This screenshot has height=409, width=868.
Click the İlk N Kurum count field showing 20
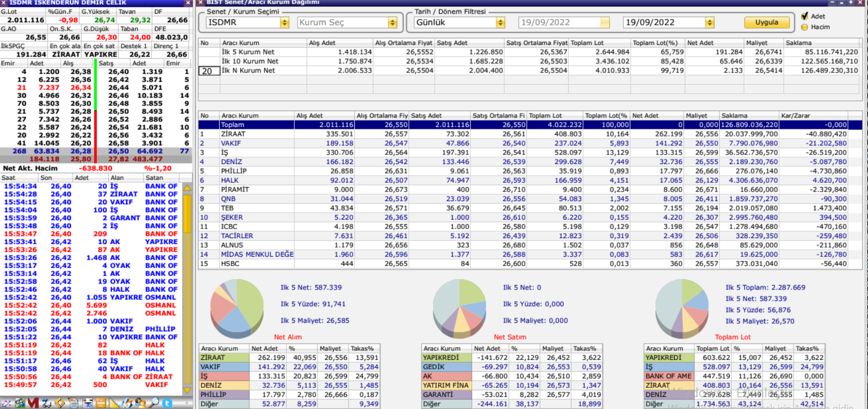(209, 71)
